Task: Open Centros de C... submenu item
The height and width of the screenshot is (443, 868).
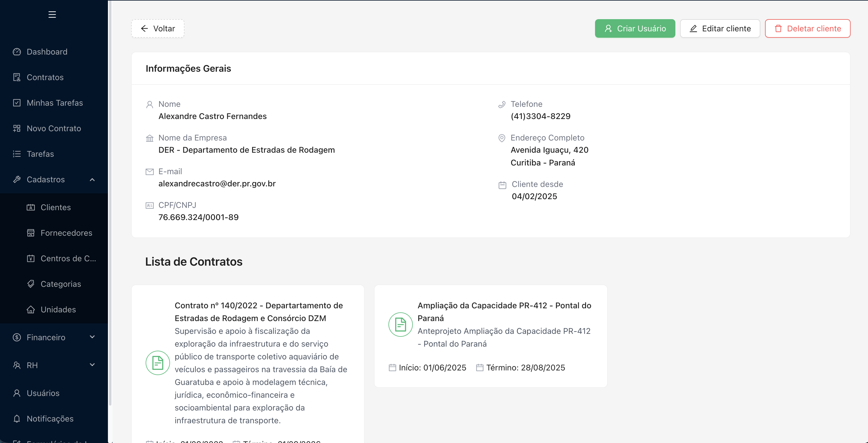Action: pyautogui.click(x=68, y=258)
